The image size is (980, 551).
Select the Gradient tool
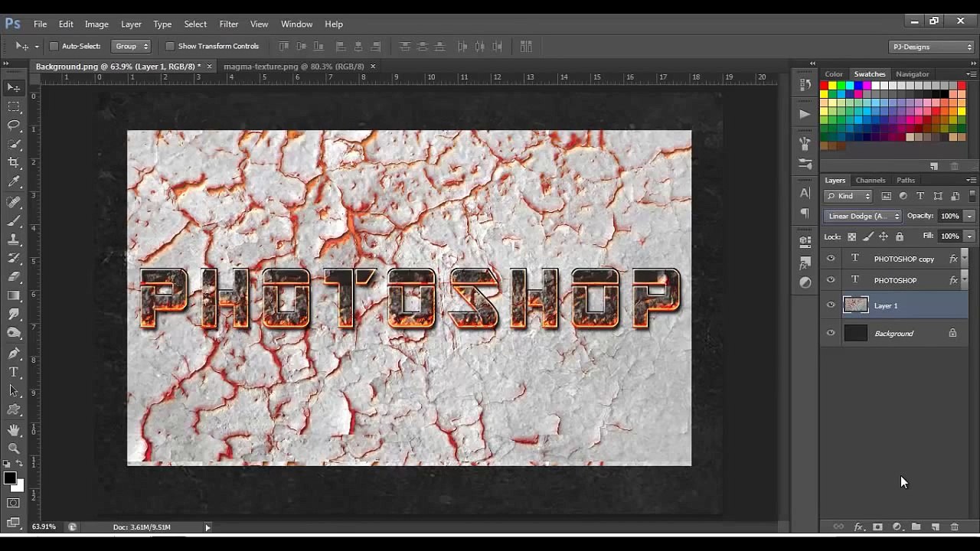coord(14,295)
